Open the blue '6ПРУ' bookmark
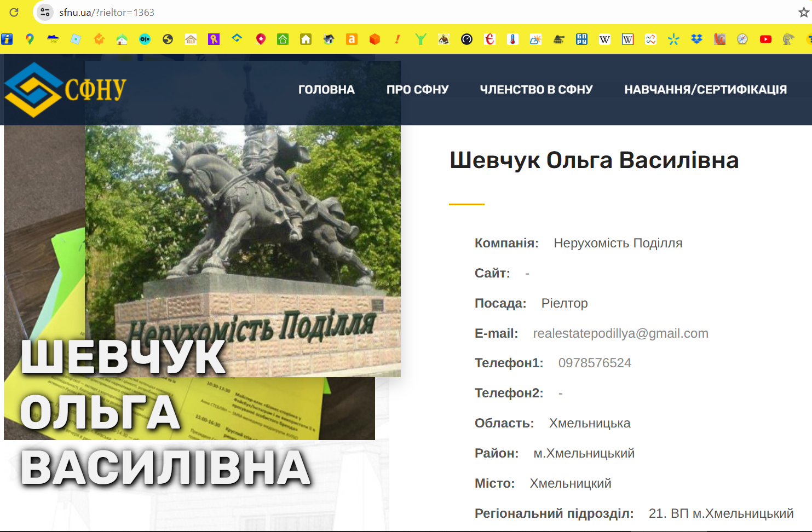This screenshot has height=532, width=812. click(582, 39)
